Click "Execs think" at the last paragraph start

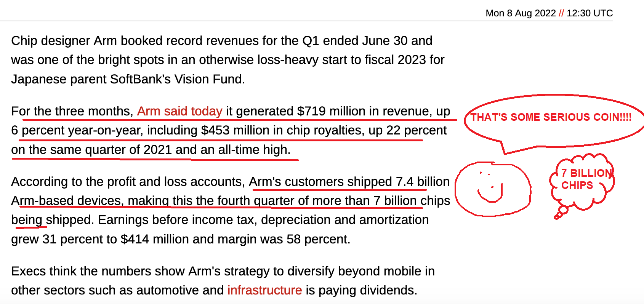(x=44, y=271)
